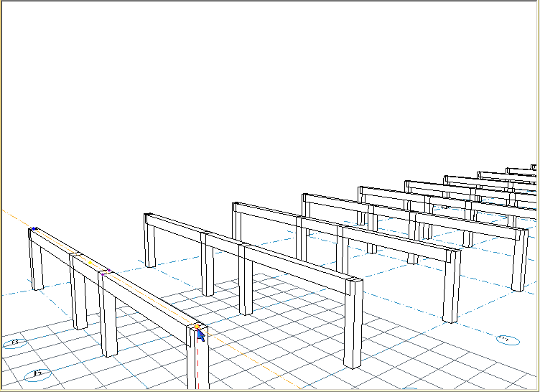Screen dimensions: 540x392
Task: Click the blue handle at beam's far end
Action: coord(34,229)
